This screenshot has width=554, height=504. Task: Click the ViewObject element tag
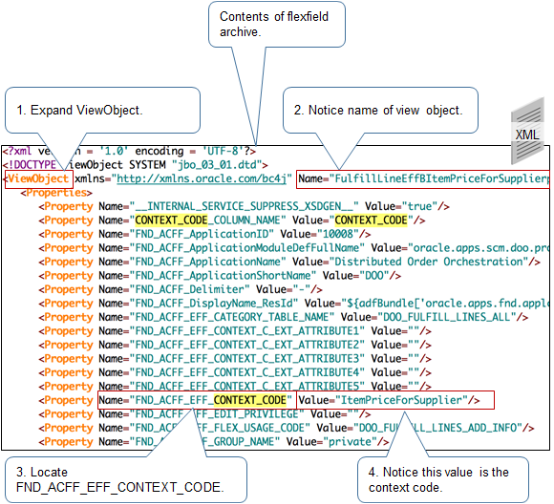[39, 179]
